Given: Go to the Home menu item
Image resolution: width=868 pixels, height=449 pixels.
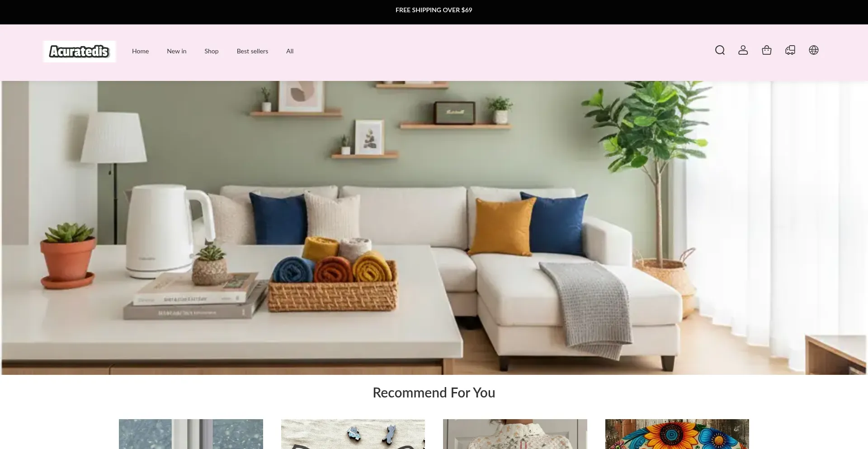Looking at the screenshot, I should 140,52.
